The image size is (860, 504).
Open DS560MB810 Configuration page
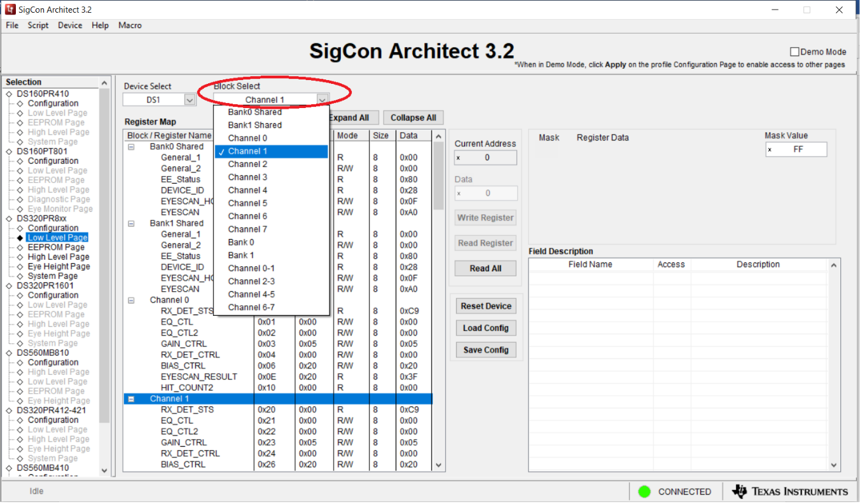(x=53, y=362)
